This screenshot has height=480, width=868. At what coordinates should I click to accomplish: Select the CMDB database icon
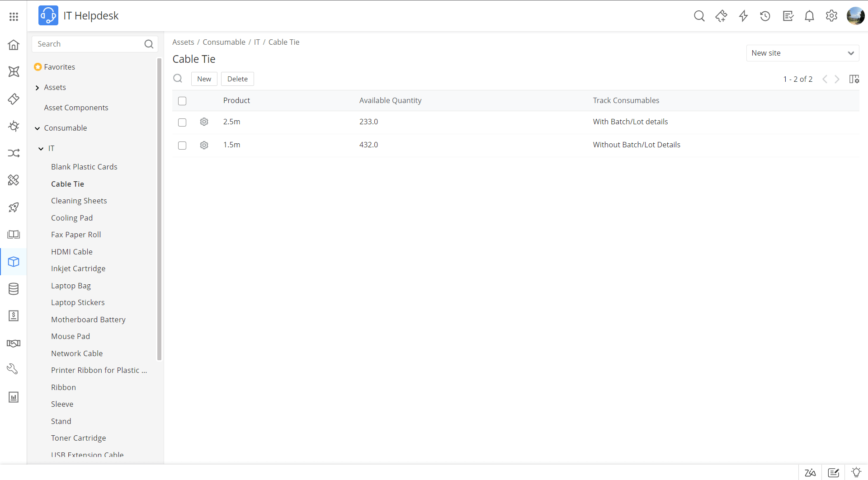click(14, 289)
